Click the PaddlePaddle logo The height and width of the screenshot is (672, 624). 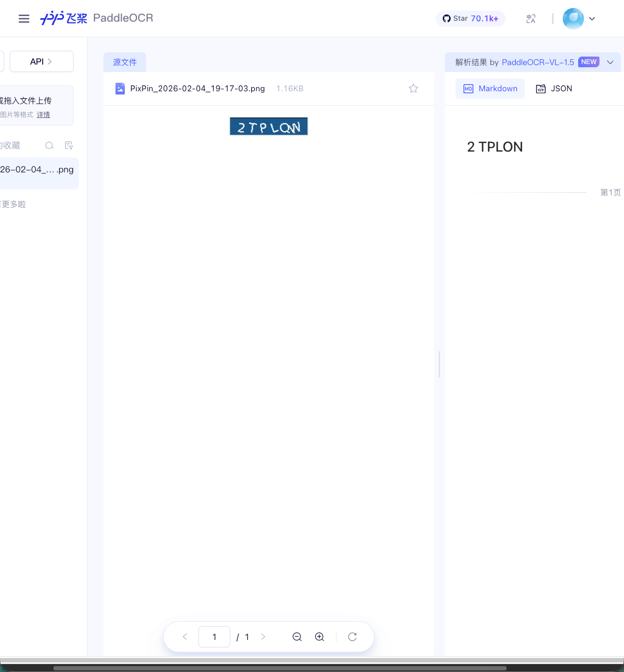(x=63, y=18)
